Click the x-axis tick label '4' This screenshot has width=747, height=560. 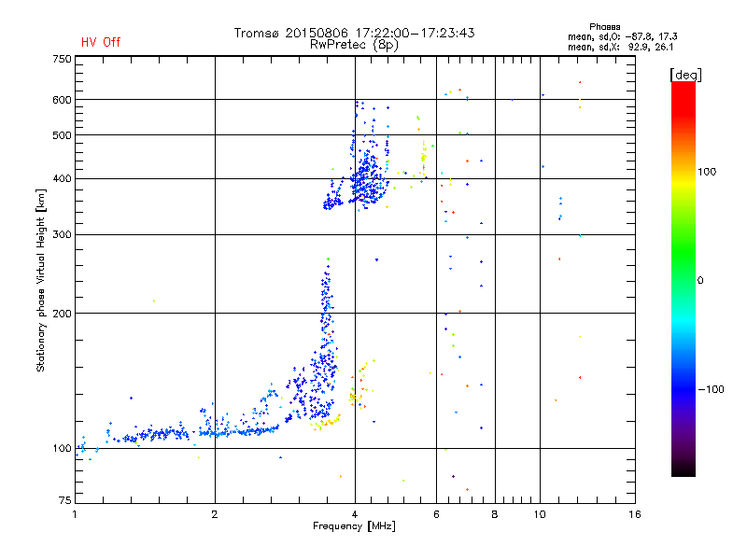tap(355, 514)
